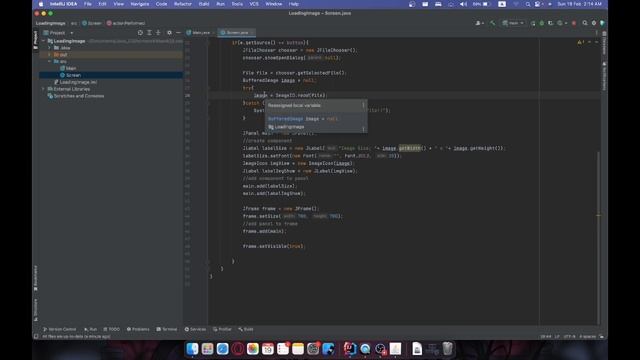Click LoadingImage module in popup
Viewport: 640px width, 360px height.
coord(286,127)
